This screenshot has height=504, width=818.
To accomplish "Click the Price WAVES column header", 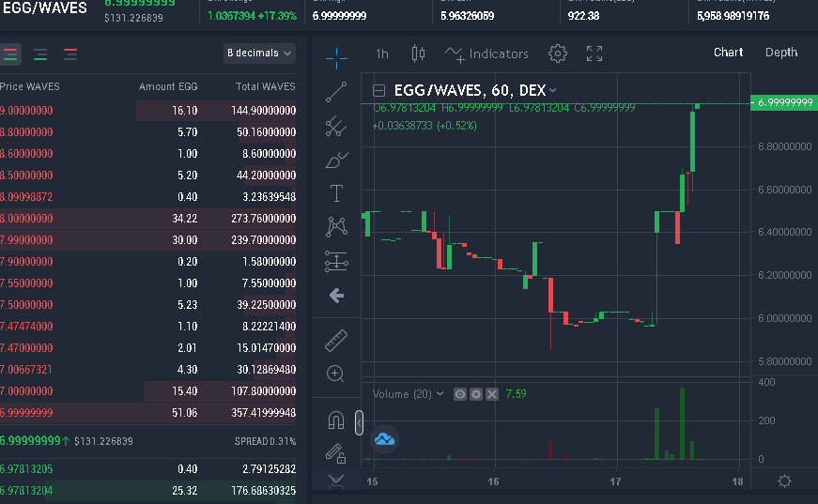I will [x=30, y=86].
